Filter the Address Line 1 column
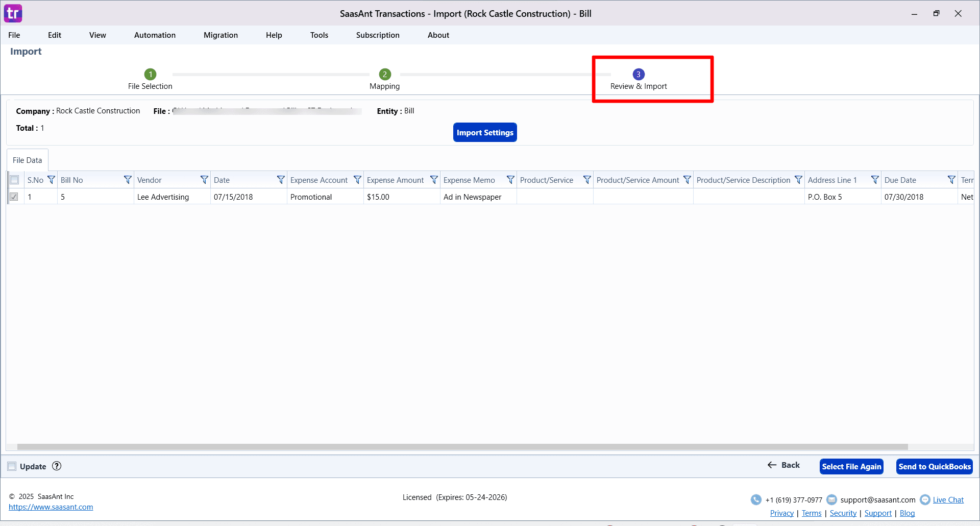The height and width of the screenshot is (526, 980). coord(875,180)
